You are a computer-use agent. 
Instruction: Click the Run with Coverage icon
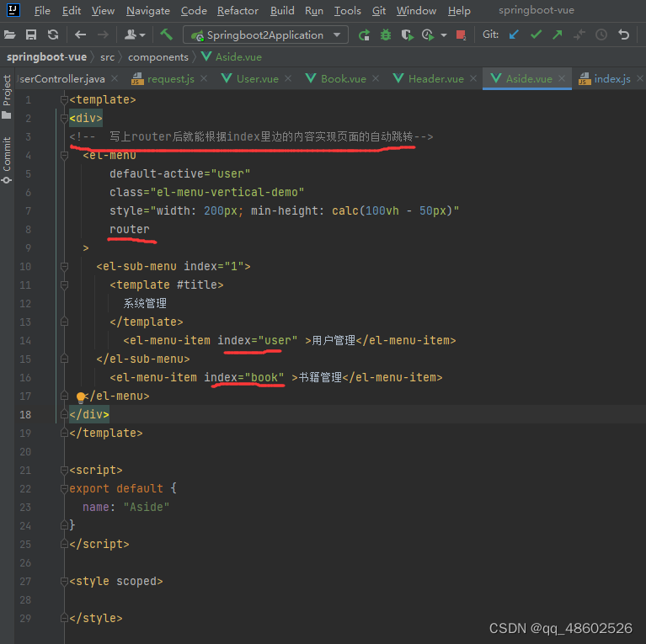point(407,35)
